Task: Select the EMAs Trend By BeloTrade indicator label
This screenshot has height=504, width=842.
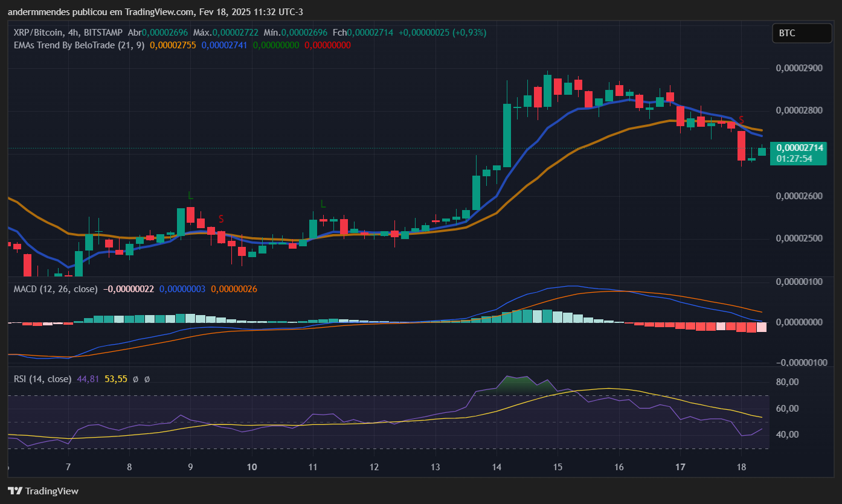Action: pos(79,45)
